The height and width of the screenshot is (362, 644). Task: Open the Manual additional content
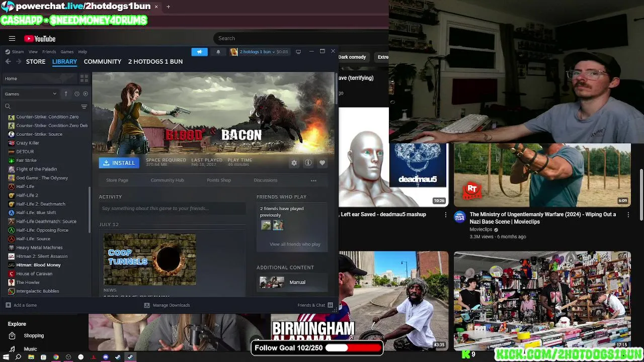pyautogui.click(x=293, y=282)
